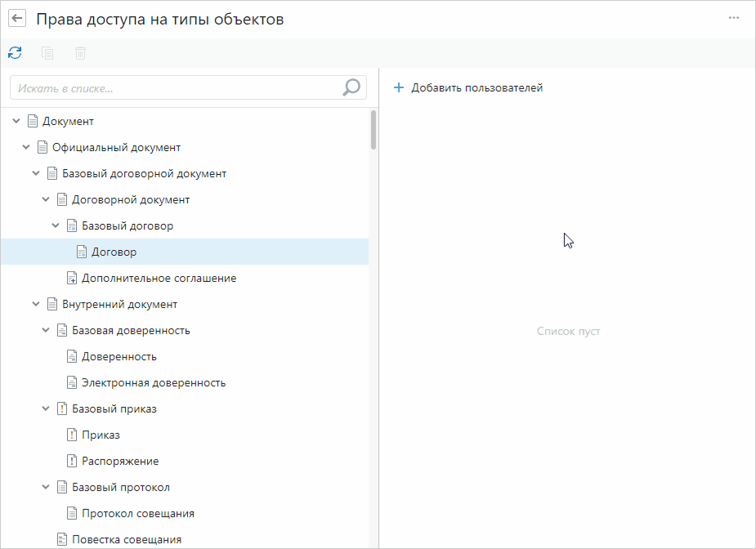The height and width of the screenshot is (549, 756).
Task: Collapse the Официальный документ node
Action: coord(26,147)
